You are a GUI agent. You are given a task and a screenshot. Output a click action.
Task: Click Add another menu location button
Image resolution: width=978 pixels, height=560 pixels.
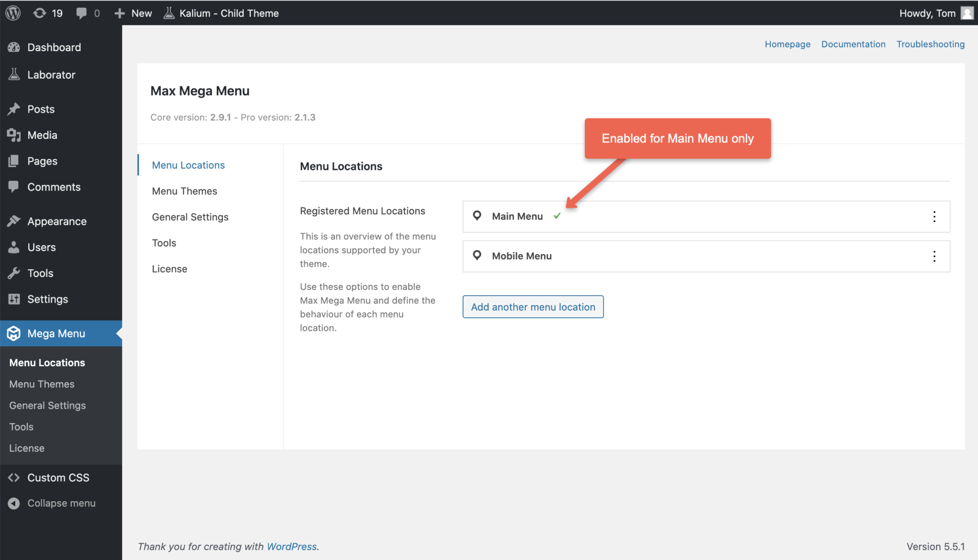[533, 307]
